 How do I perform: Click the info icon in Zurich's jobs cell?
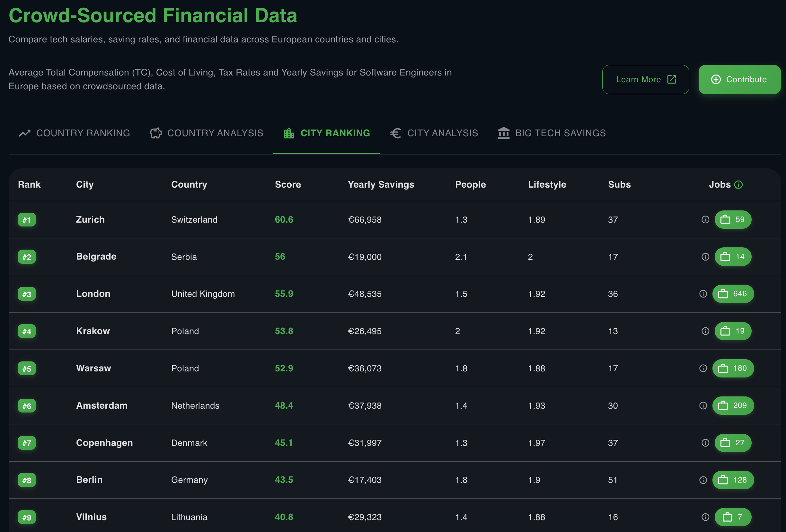coord(705,219)
